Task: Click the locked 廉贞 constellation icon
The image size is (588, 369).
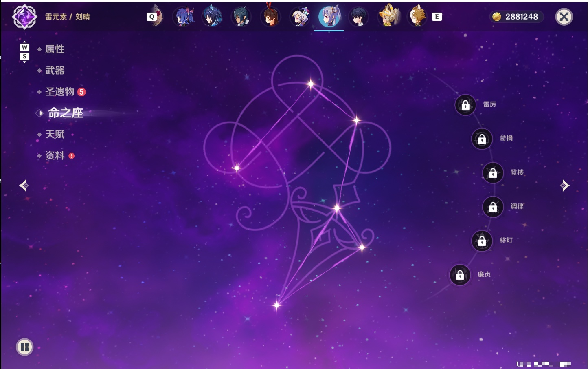Action: click(460, 275)
